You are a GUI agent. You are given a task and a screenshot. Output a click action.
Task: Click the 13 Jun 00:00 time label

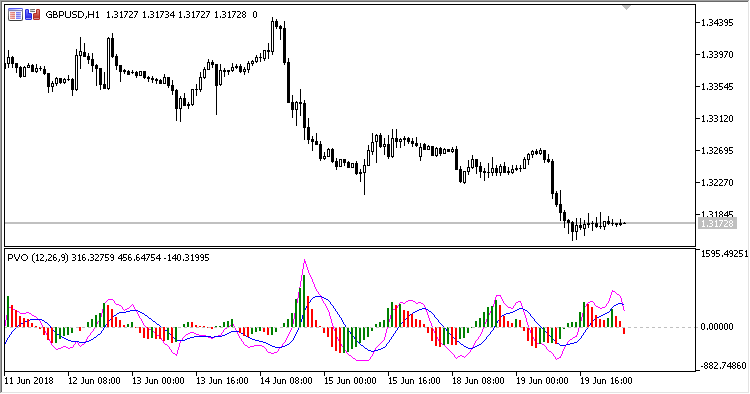(x=158, y=381)
